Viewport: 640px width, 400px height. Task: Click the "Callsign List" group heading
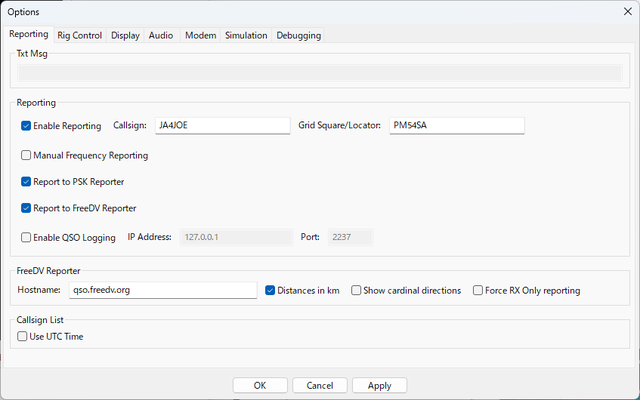[x=40, y=320]
